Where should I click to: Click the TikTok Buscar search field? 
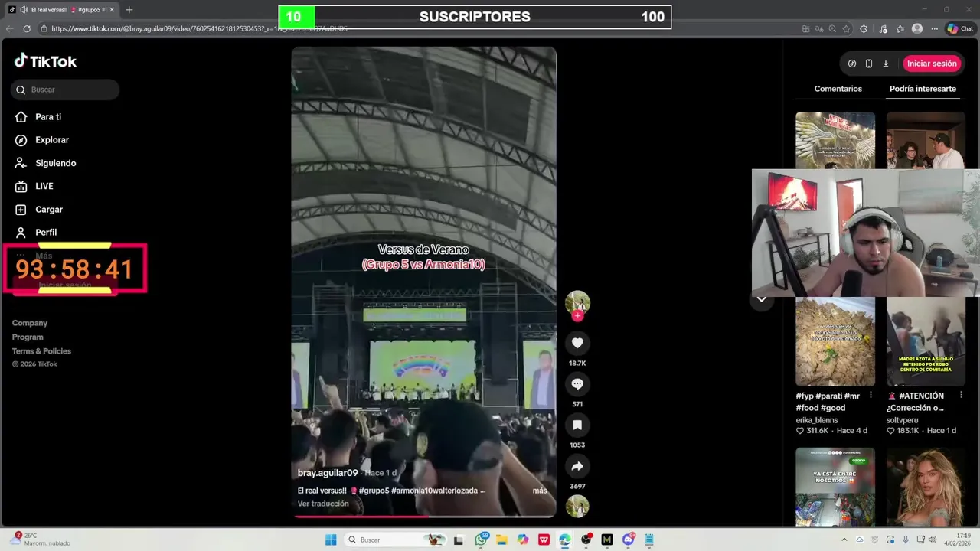tap(65, 90)
